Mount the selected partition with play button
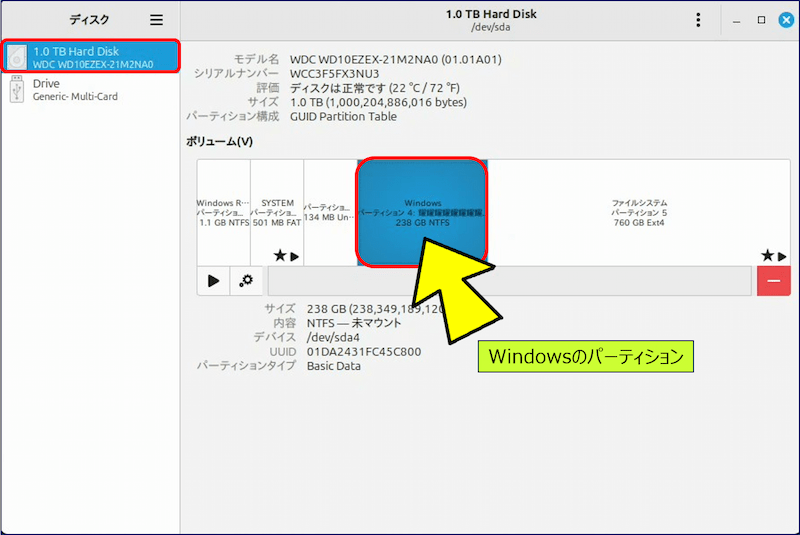800x535 pixels. (213, 281)
